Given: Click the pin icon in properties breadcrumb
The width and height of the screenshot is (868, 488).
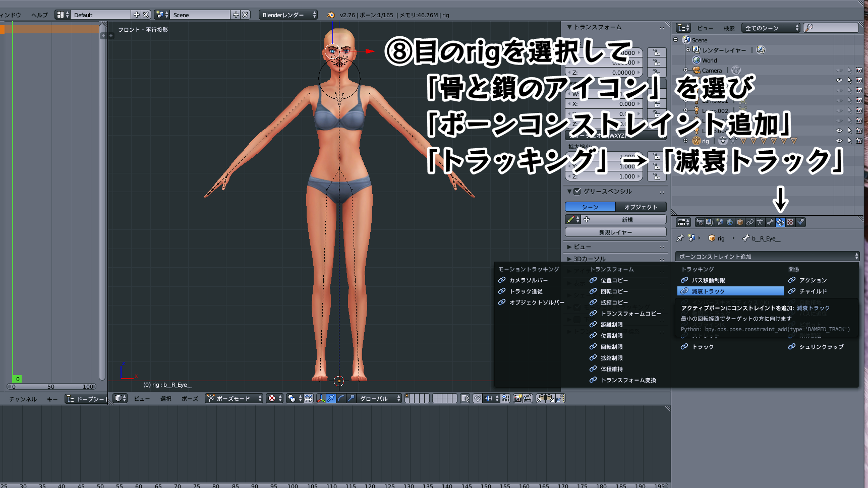Looking at the screenshot, I should (680, 238).
